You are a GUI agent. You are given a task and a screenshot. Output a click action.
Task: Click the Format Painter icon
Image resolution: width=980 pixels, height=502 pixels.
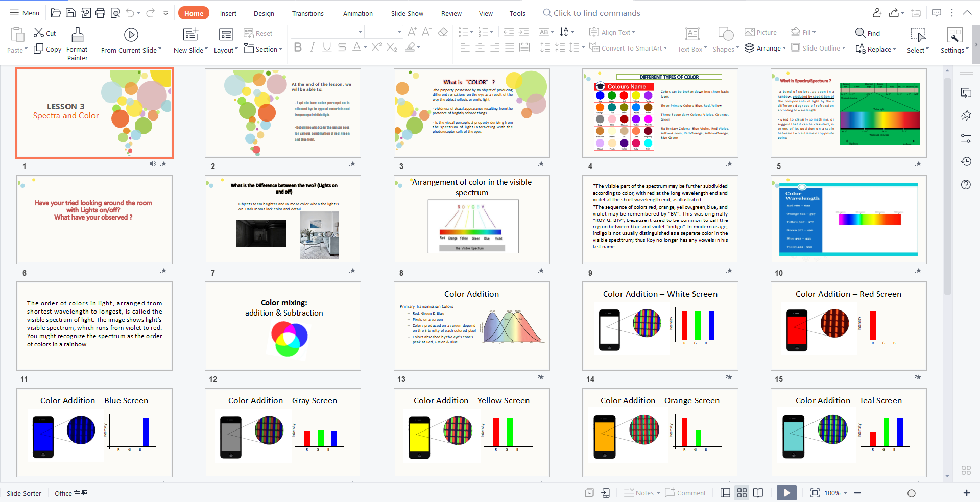click(x=77, y=35)
